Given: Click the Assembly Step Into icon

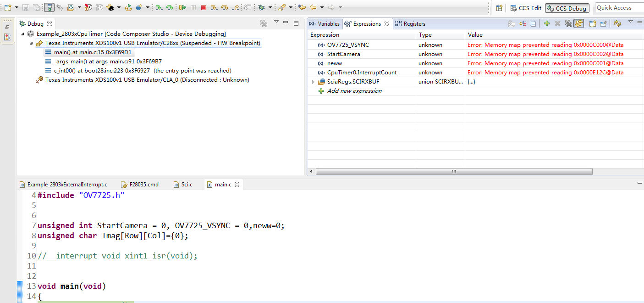Looking at the screenshot, I should [159, 7].
